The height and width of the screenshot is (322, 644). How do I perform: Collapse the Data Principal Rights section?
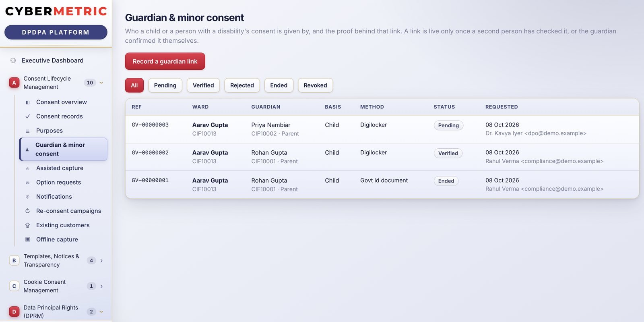(x=101, y=312)
